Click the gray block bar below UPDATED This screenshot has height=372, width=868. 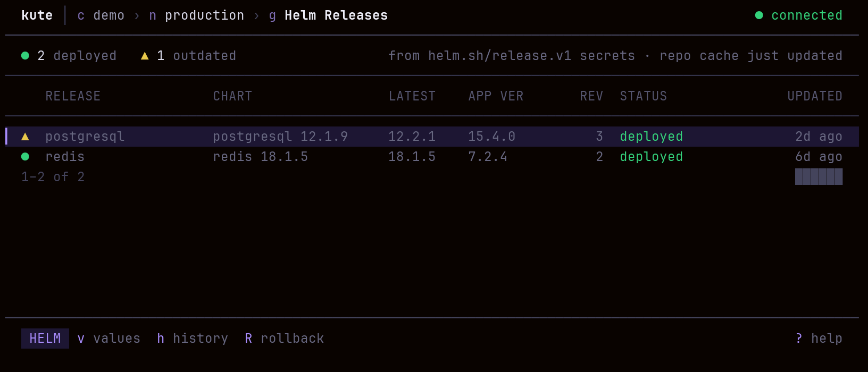click(819, 176)
